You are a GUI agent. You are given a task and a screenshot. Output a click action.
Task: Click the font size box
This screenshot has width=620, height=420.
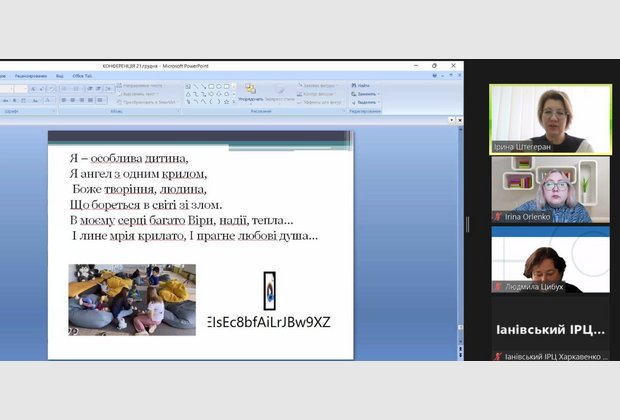21,89
